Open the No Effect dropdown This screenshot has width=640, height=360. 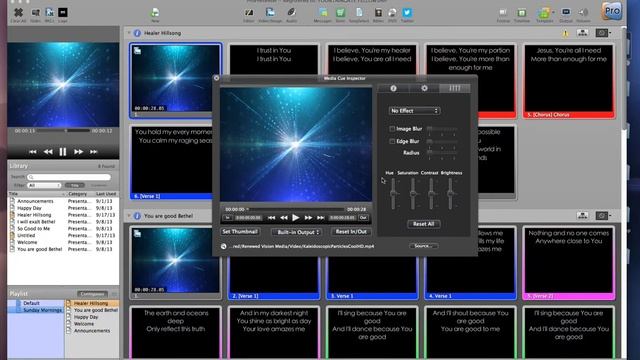414,111
